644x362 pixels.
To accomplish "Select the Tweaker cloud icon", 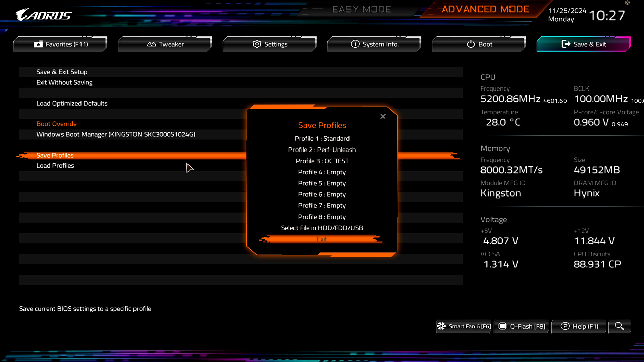I will [x=151, y=44].
